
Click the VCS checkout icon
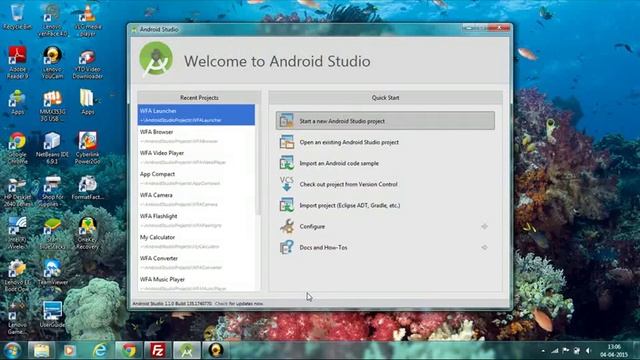[287, 184]
